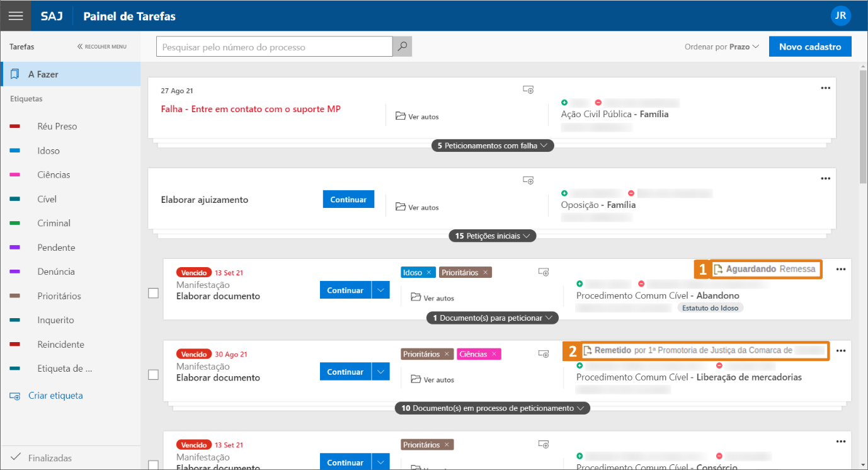Filter by the red Réu Preso label
The height and width of the screenshot is (470, 868).
point(57,127)
